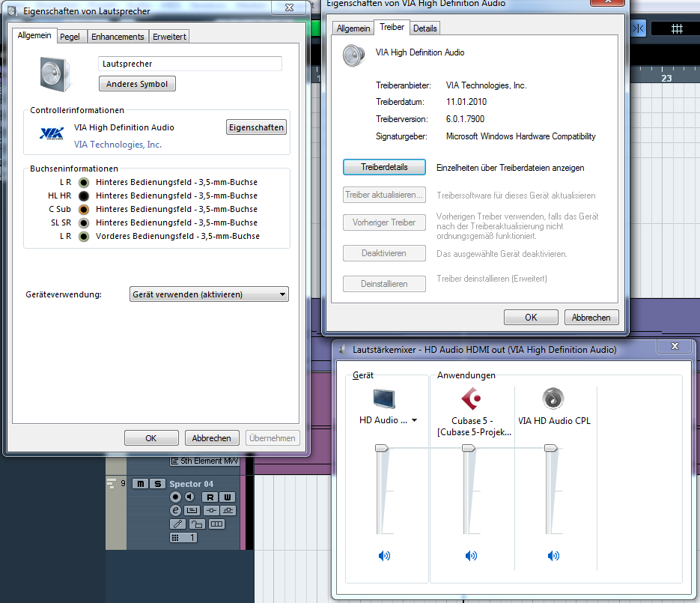Click the Treiberdetails button

[384, 167]
